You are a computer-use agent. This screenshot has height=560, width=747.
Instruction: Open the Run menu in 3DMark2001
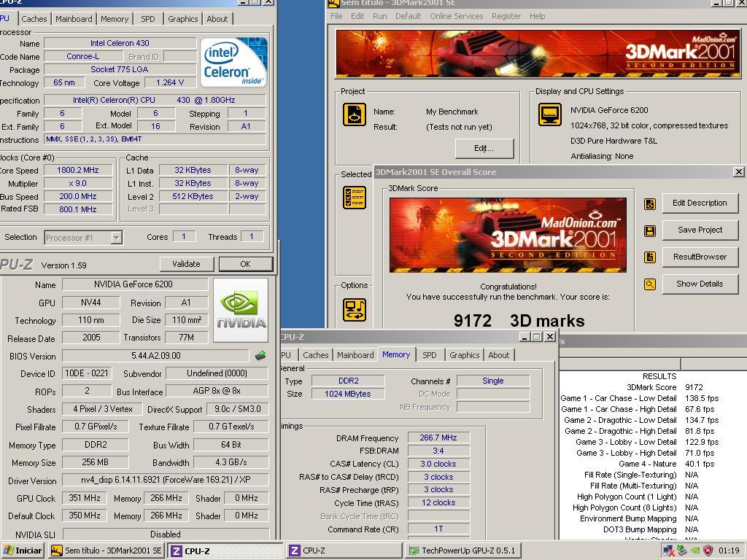click(x=379, y=16)
